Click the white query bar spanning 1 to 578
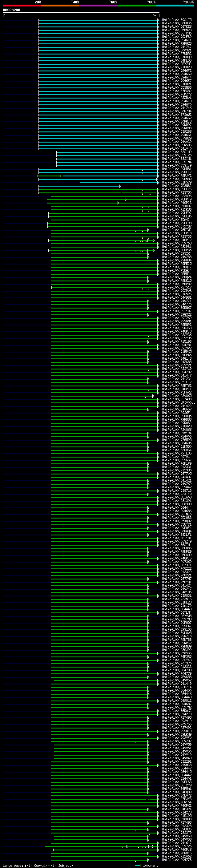The width and height of the screenshot is (197, 868). [81, 12]
